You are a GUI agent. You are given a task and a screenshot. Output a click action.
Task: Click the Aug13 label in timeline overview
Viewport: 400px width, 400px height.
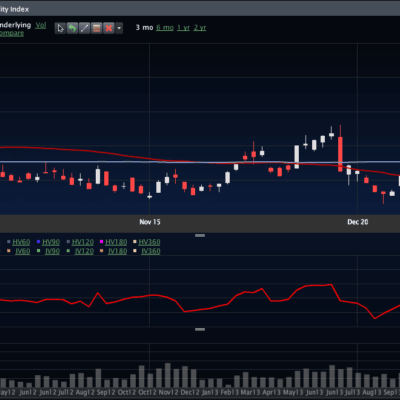(x=371, y=392)
